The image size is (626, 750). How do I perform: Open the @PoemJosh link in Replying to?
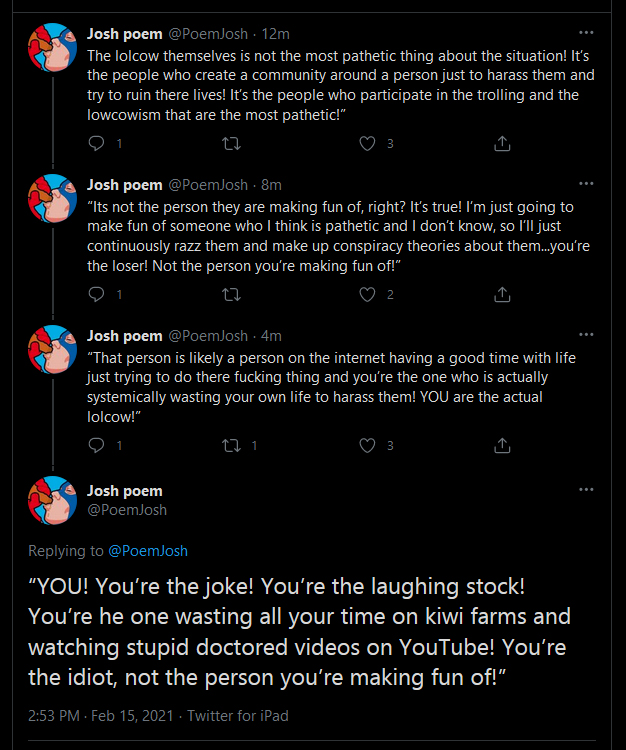[148, 551]
